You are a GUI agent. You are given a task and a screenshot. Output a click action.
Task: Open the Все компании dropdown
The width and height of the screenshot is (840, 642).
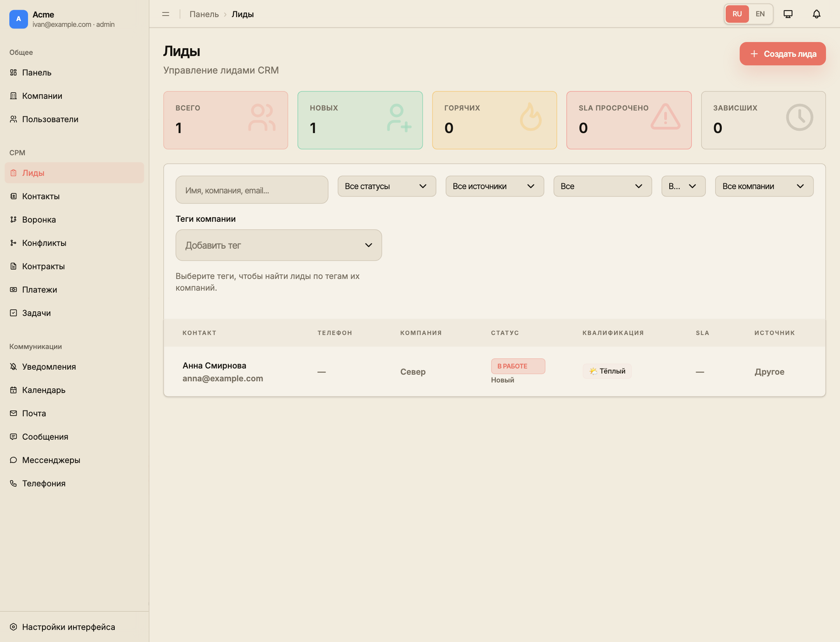pyautogui.click(x=764, y=186)
